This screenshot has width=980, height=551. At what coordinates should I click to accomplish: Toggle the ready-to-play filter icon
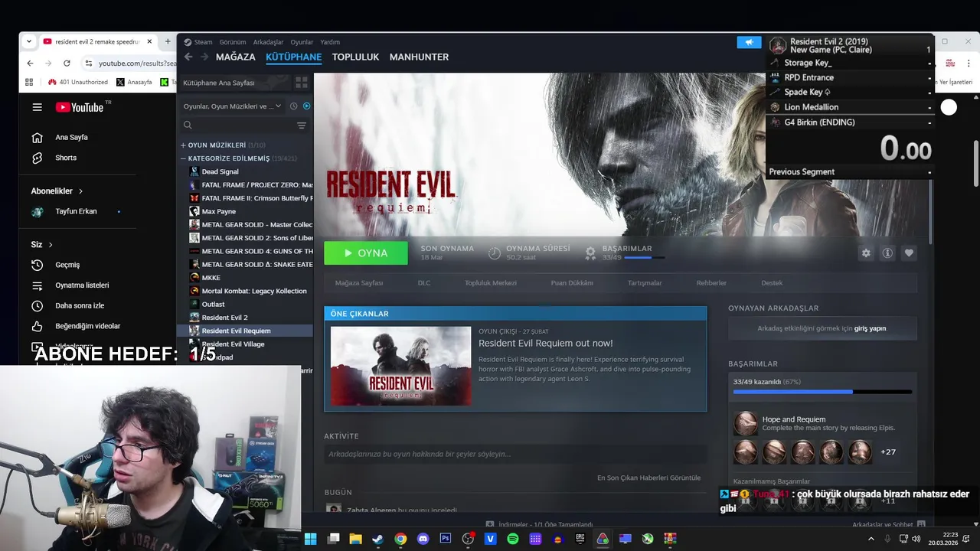click(x=306, y=106)
